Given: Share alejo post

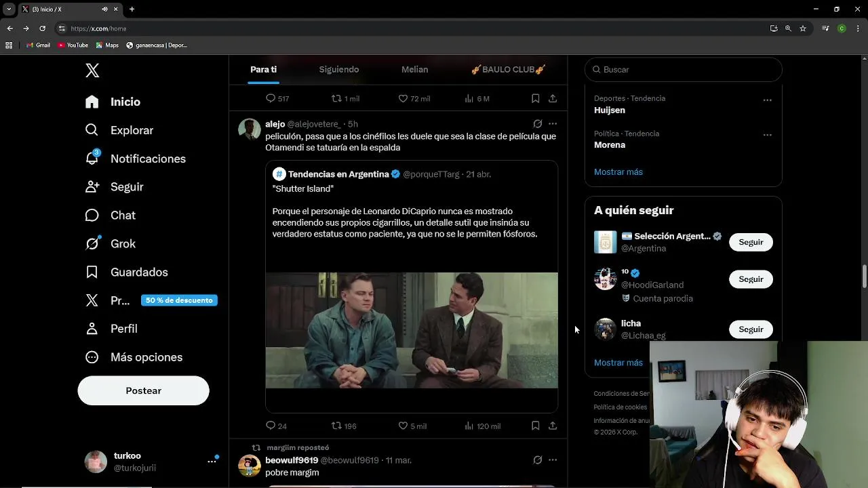Looking at the screenshot, I should click(553, 426).
